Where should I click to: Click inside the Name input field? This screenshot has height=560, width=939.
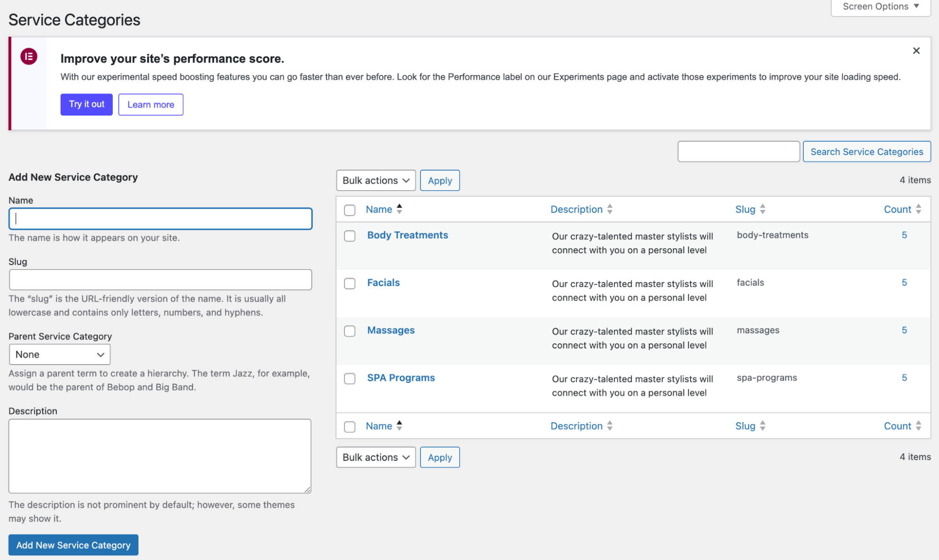pyautogui.click(x=160, y=218)
